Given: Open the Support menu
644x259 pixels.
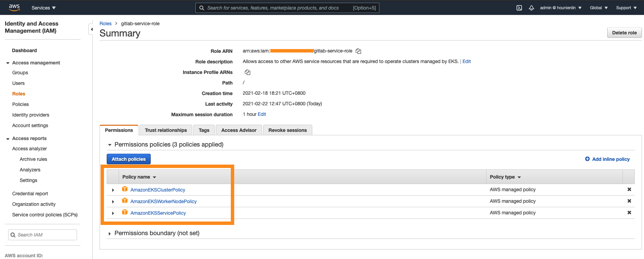Looking at the screenshot, I should click(626, 8).
